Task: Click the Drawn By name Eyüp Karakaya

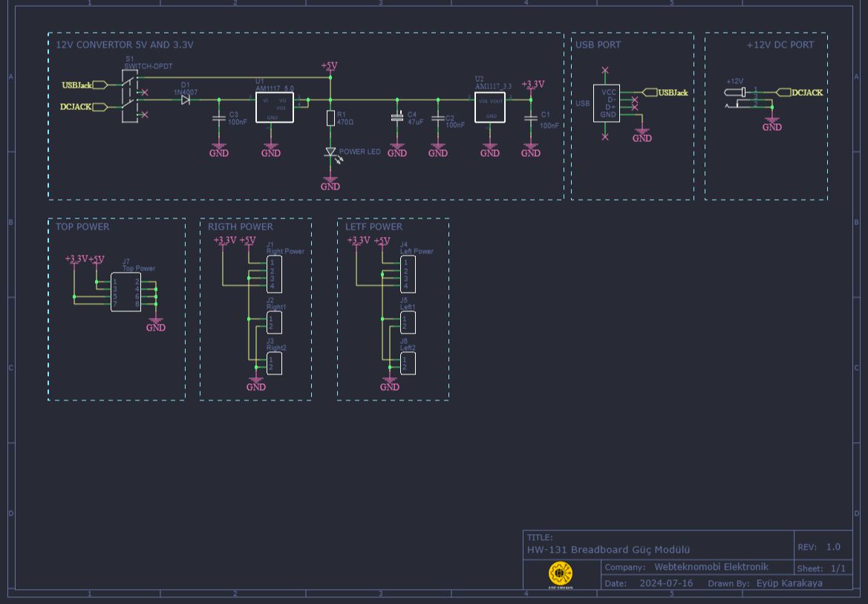Action: (x=789, y=583)
